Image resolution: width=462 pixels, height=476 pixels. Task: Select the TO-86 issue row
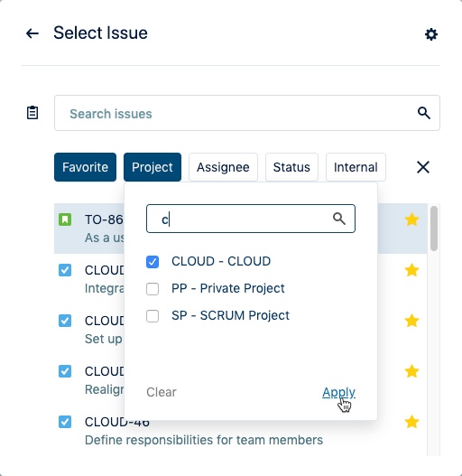click(x=241, y=229)
